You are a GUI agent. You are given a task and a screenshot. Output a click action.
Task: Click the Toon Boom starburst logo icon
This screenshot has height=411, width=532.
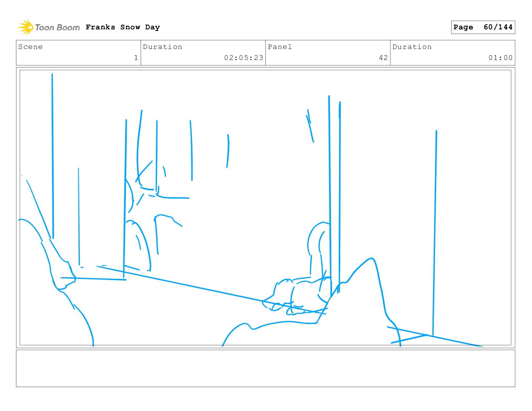tap(25, 27)
